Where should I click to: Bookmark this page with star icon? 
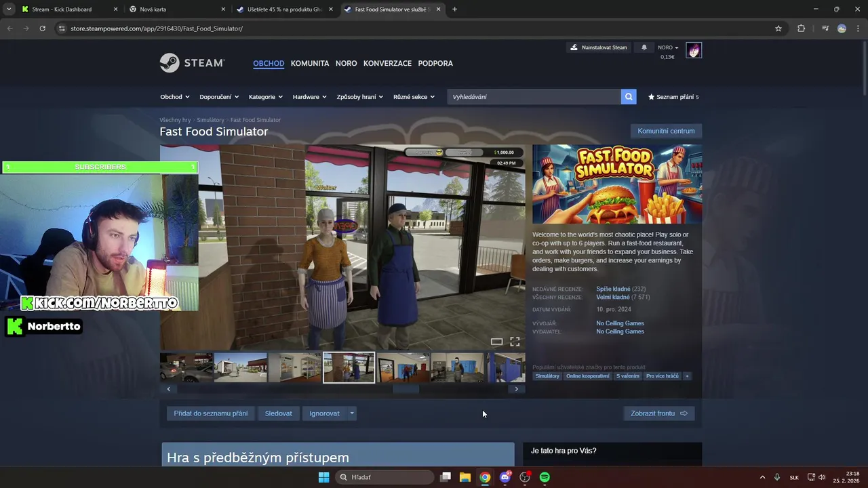[778, 28]
